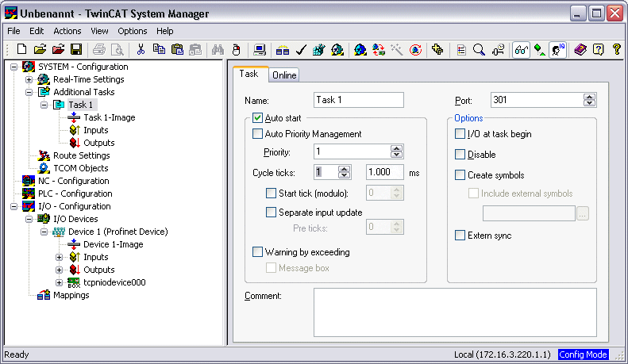Screen dimensions: 628x364
Task: Click the magnifier Zoom toolbar icon
Action: click(x=479, y=50)
